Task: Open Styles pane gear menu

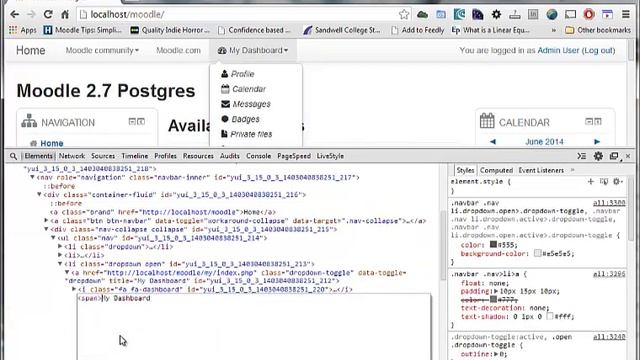Action: click(617, 181)
